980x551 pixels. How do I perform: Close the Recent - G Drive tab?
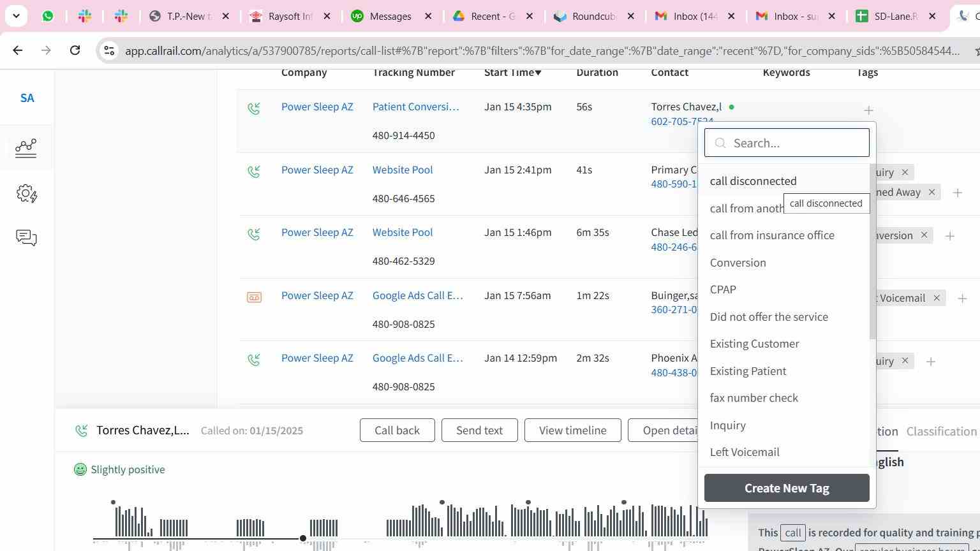530,17
